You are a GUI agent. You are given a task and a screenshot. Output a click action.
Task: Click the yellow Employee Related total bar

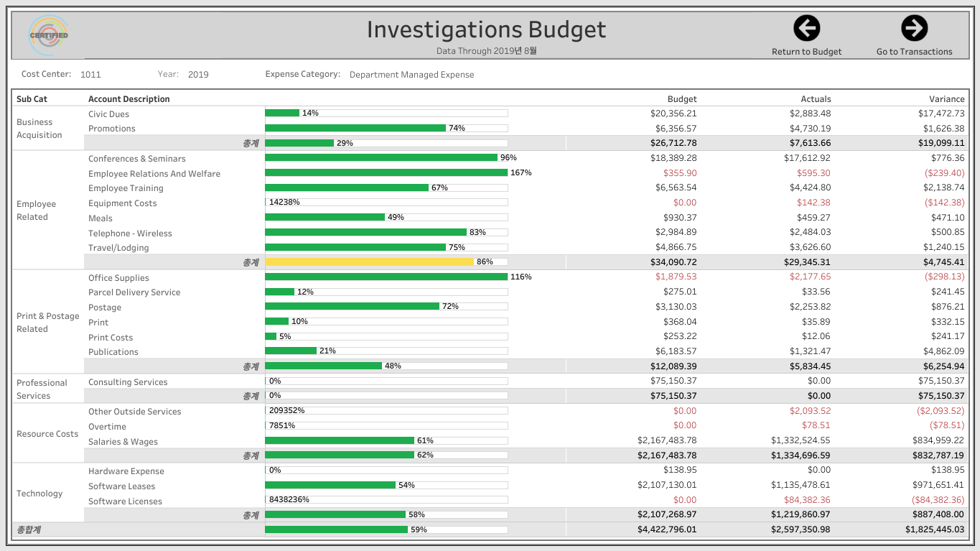click(x=369, y=262)
